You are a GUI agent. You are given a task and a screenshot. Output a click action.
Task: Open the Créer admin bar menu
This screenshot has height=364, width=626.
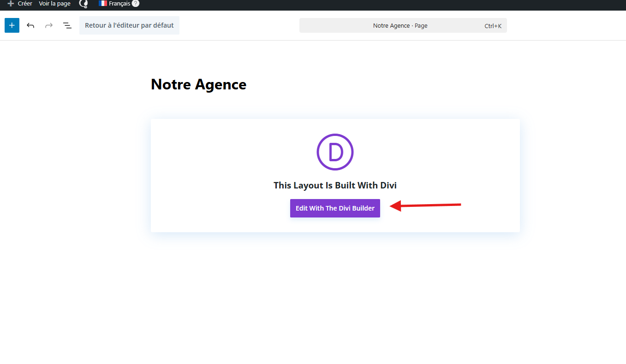click(25, 4)
